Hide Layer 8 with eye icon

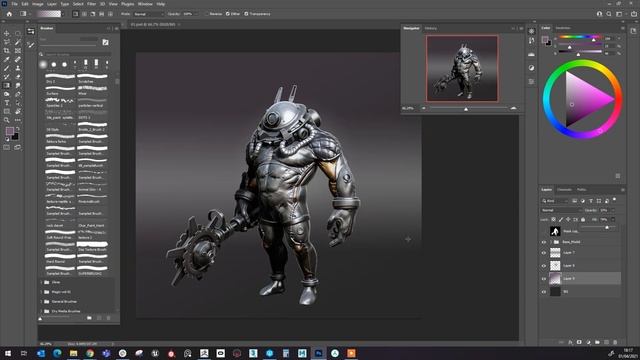click(x=544, y=266)
